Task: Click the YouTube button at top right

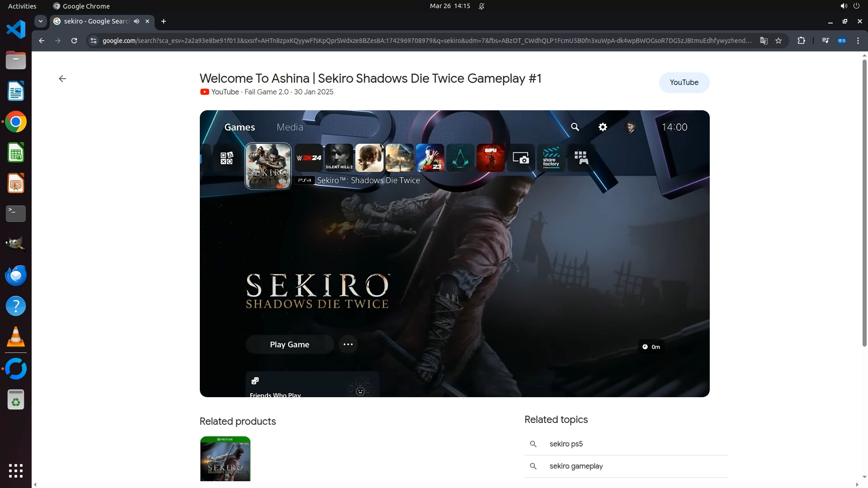Action: (x=684, y=83)
